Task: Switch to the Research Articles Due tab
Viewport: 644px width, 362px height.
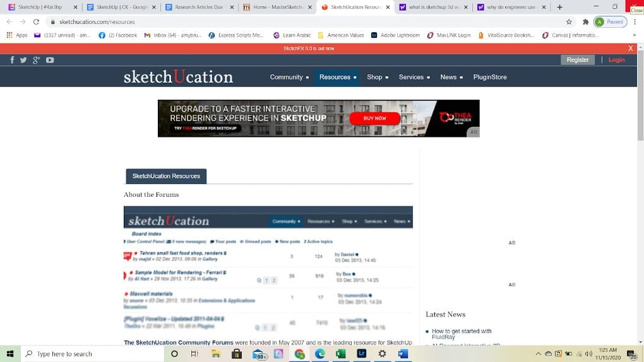Action: pyautogui.click(x=199, y=7)
